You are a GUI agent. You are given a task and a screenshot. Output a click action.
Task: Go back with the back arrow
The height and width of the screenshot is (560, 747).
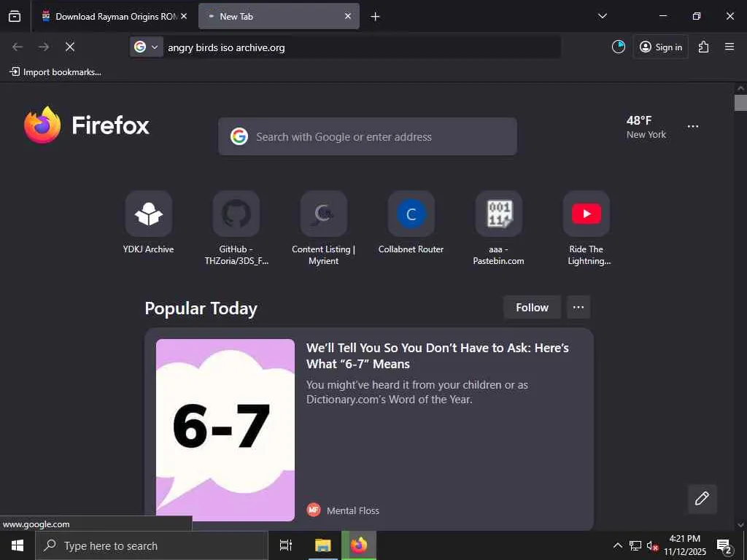pos(18,47)
